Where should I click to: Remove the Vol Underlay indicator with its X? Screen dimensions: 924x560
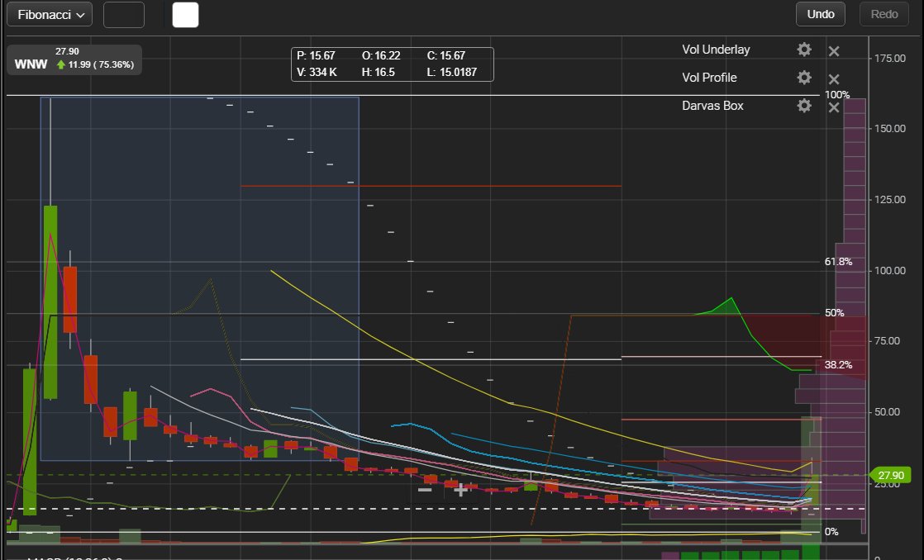click(x=833, y=50)
